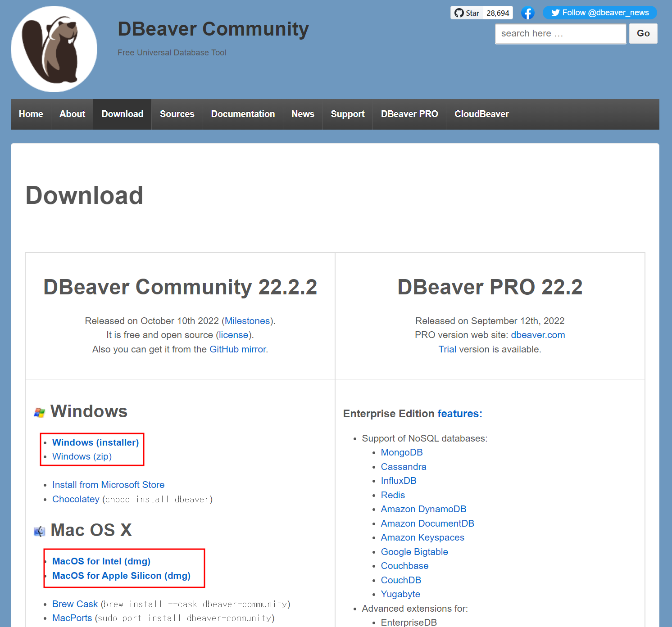
Task: Click 'Support of NoSQL databases:' text
Action: pyautogui.click(x=425, y=438)
